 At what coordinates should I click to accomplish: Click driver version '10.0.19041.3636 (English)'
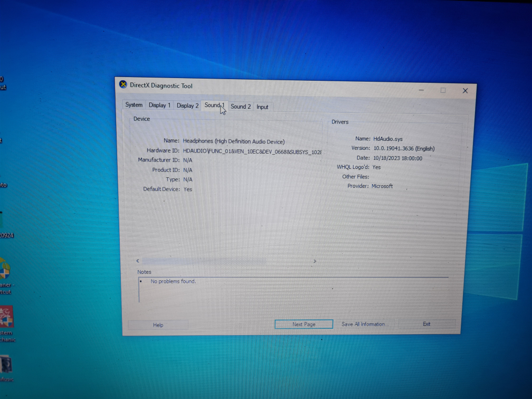tap(404, 148)
